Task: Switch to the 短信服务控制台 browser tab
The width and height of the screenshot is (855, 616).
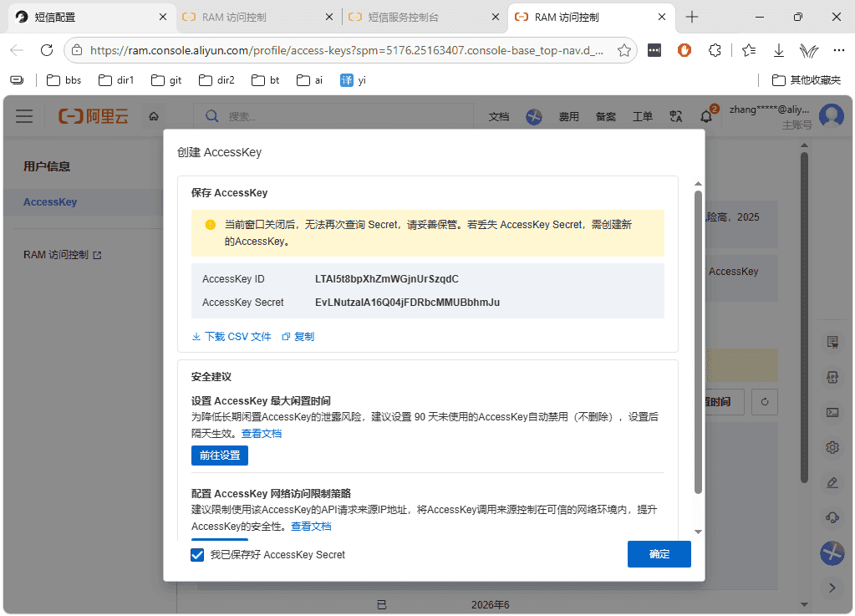Action: tap(424, 18)
